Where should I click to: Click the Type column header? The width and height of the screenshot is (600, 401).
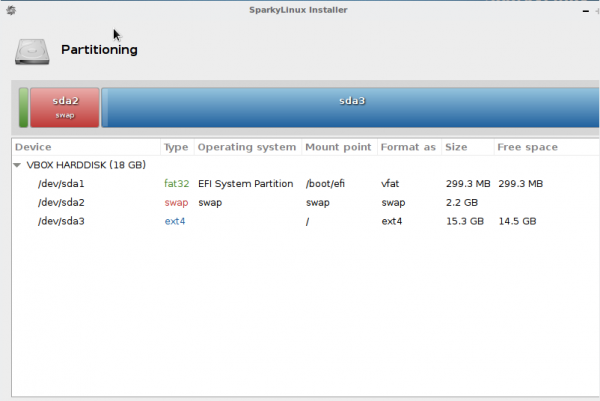pos(177,147)
